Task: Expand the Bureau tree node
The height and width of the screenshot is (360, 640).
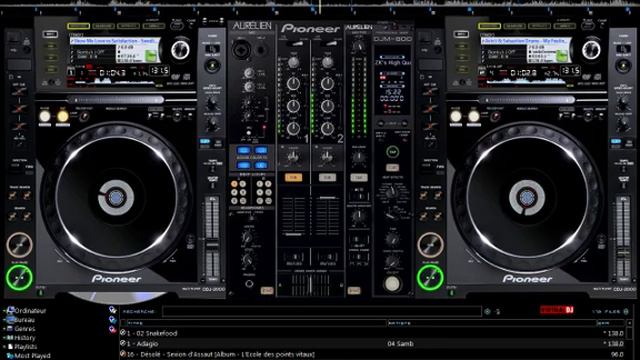Action: (4, 320)
